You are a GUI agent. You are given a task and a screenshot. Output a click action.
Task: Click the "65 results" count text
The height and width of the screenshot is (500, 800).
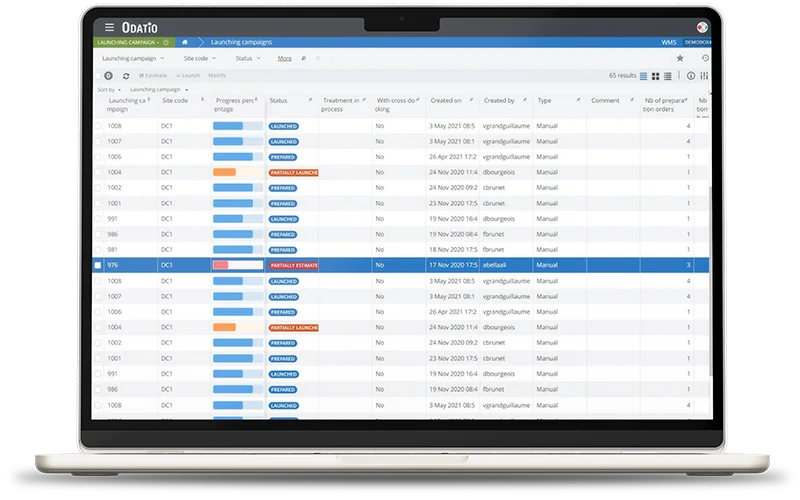pos(622,76)
